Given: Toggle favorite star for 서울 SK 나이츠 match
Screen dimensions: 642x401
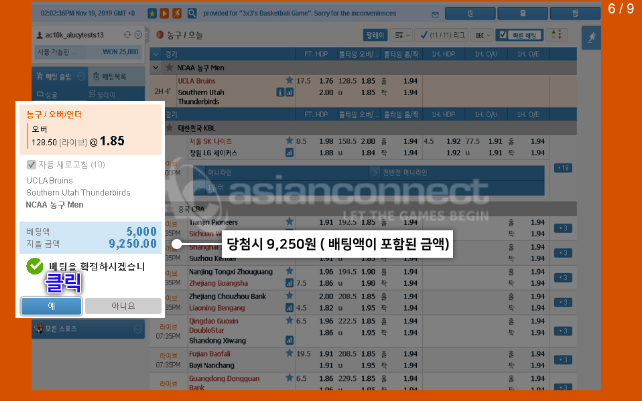Looking at the screenshot, I should pos(289,140).
